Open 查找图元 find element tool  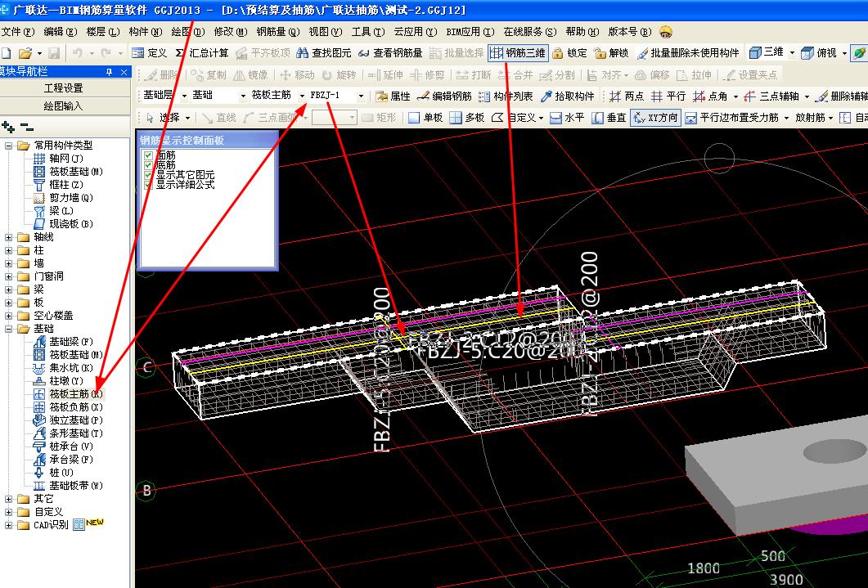pos(324,53)
